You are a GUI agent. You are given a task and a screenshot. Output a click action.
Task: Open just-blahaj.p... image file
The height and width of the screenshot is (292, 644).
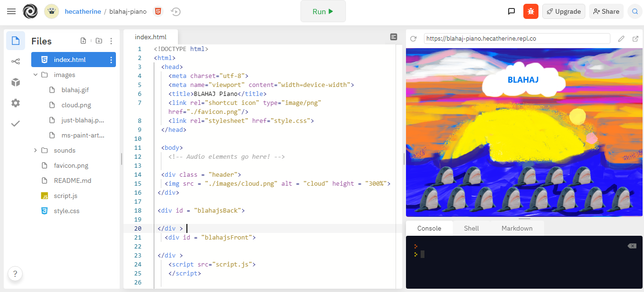[83, 120]
